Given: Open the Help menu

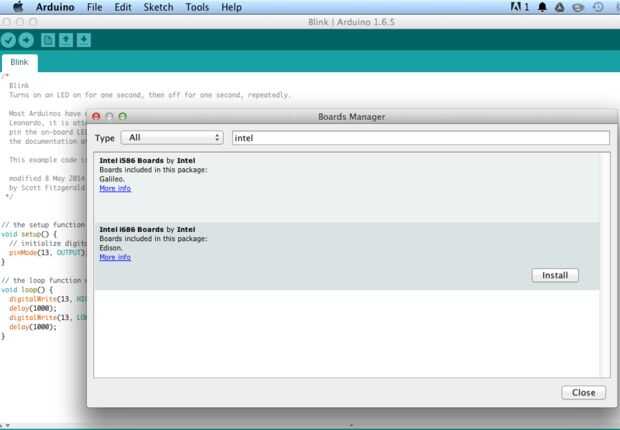Looking at the screenshot, I should [231, 7].
